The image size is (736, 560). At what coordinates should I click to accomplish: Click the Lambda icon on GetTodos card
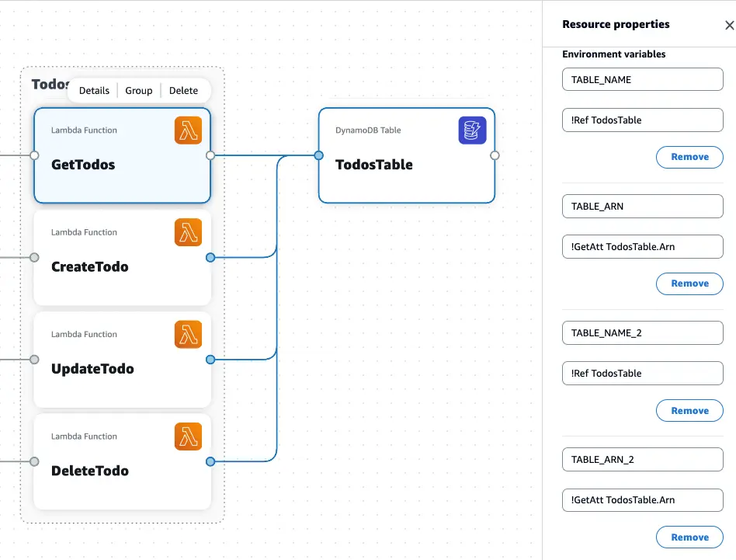188,130
